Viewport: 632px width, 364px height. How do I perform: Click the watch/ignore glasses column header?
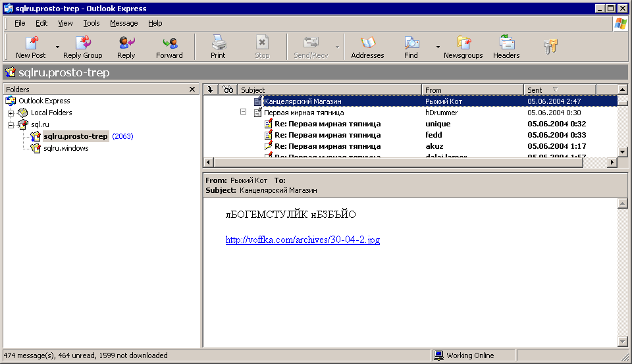point(228,90)
